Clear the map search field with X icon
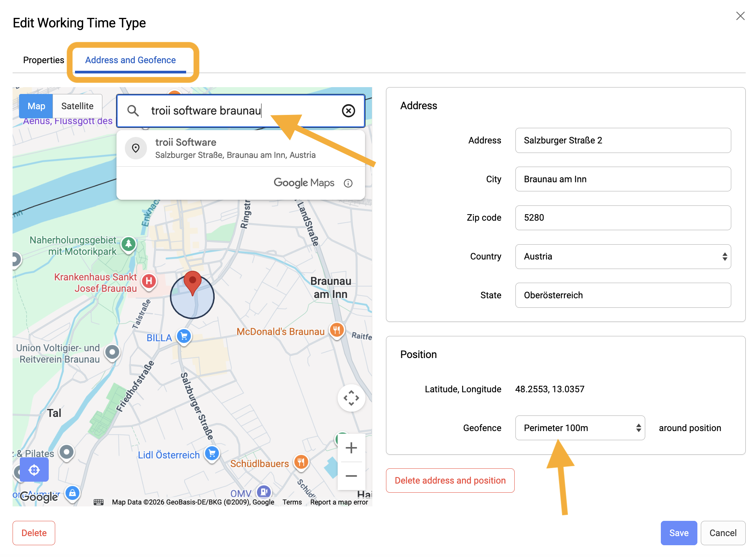Image resolution: width=756 pixels, height=557 pixels. (x=348, y=111)
